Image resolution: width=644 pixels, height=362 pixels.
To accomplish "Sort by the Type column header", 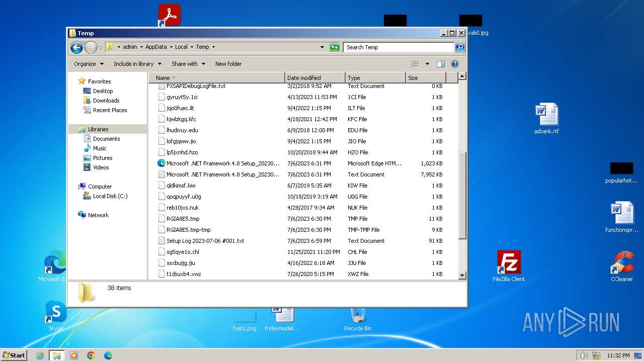I will point(375,78).
